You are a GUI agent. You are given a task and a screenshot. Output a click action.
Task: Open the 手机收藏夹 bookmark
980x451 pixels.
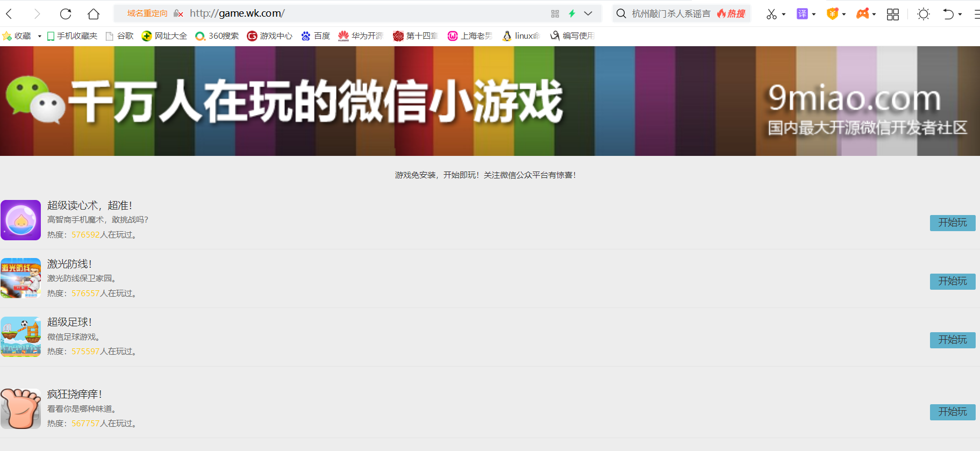pos(72,36)
